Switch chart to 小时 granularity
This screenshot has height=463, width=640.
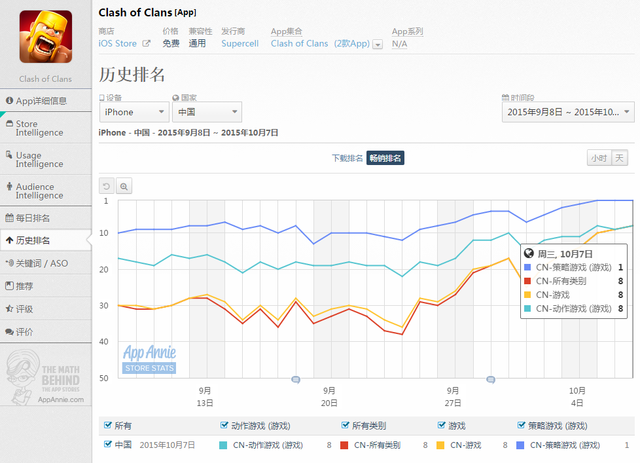point(599,158)
